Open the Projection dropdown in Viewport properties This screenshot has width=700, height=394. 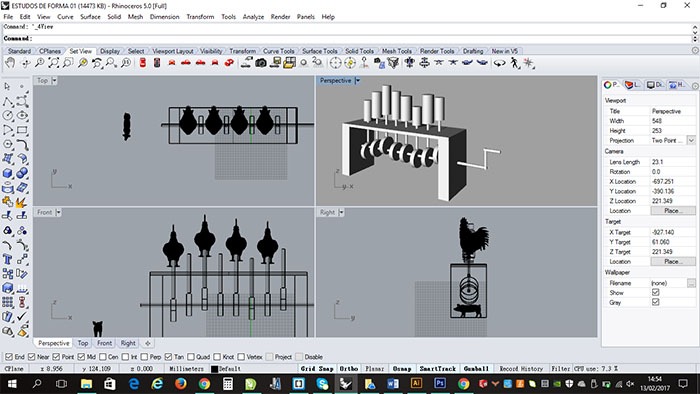pos(691,141)
